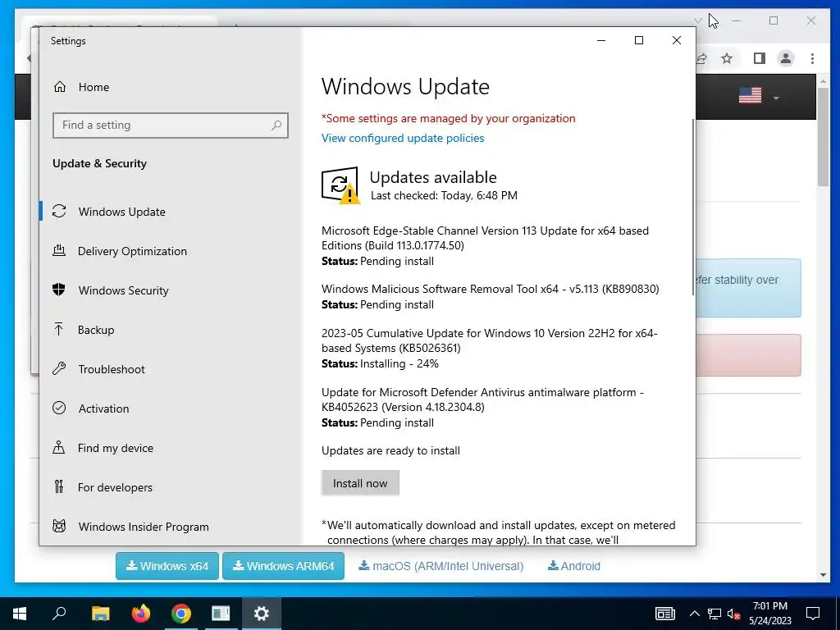This screenshot has height=630, width=840.
Task: Click the Find a setting search box
Action: tap(171, 126)
